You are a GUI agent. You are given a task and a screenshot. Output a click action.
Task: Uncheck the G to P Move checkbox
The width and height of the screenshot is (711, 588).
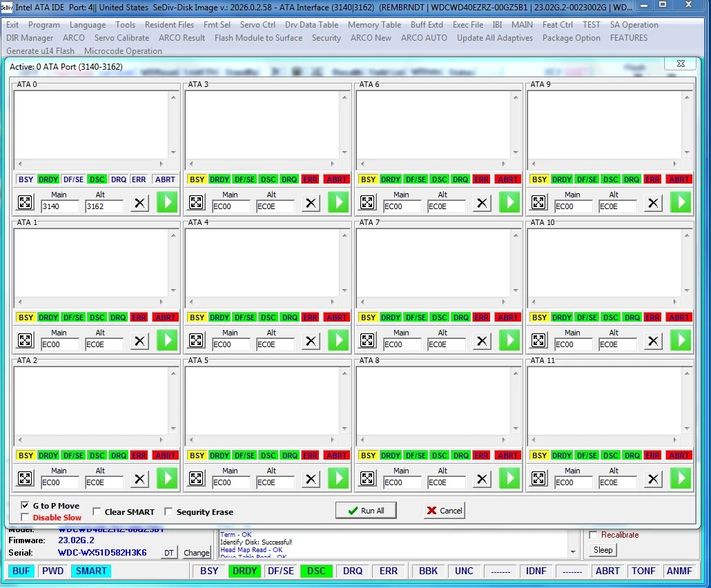click(x=25, y=505)
